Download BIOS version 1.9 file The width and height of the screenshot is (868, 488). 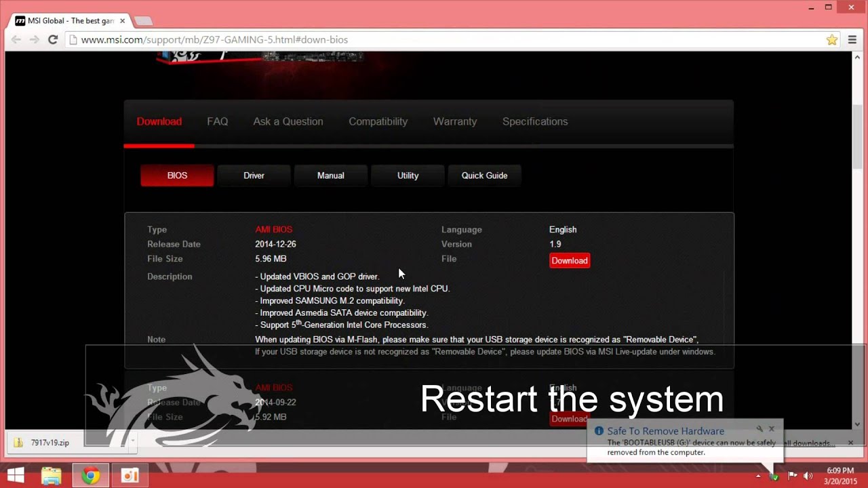tap(570, 260)
